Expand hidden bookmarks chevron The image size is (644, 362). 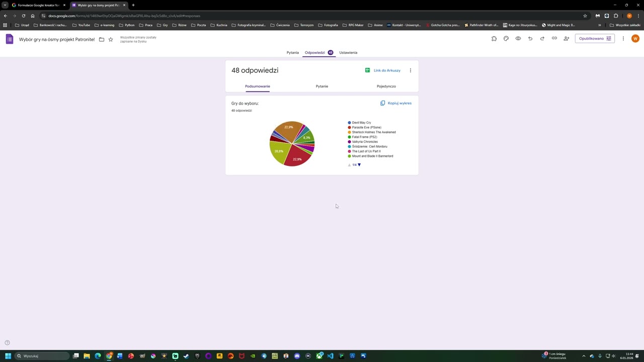(599, 25)
